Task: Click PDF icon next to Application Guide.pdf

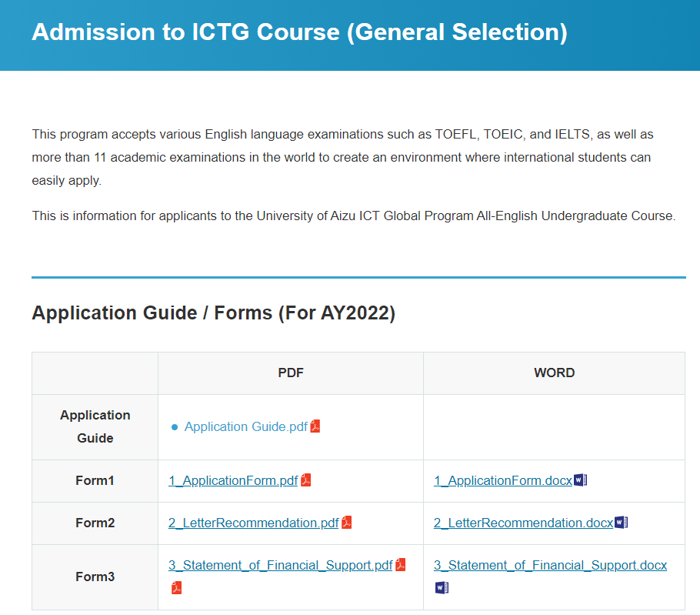Action: pos(315,426)
